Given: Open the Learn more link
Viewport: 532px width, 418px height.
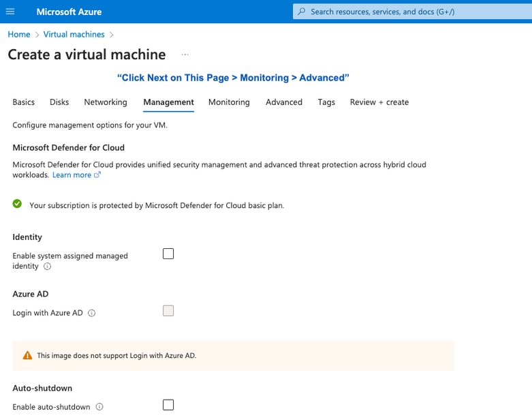Looking at the screenshot, I should click(72, 175).
